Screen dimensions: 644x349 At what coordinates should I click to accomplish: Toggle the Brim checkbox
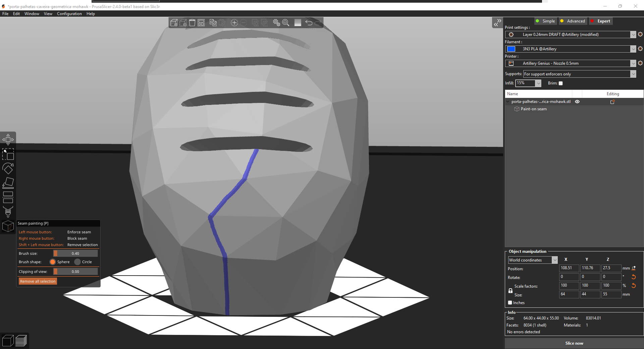pyautogui.click(x=560, y=83)
